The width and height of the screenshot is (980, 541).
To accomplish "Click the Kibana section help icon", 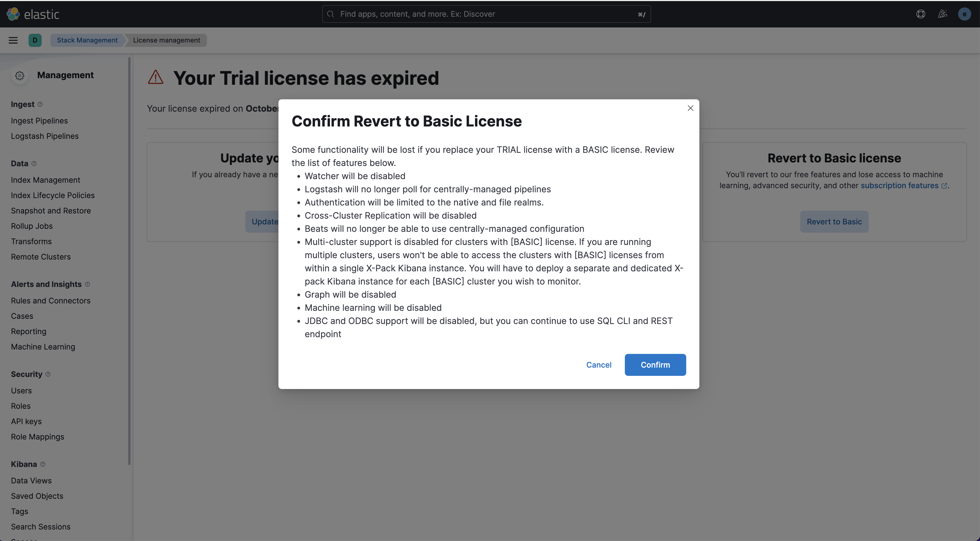I will click(x=42, y=464).
